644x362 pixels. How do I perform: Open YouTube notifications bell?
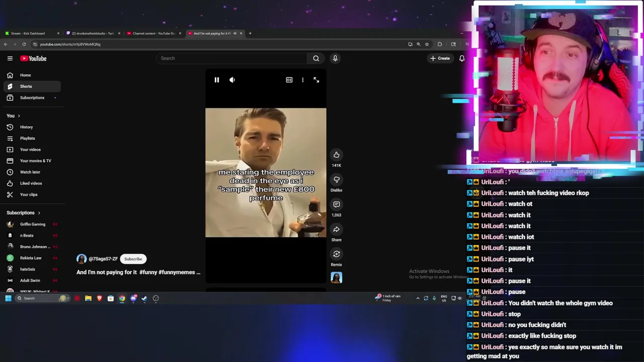pyautogui.click(x=461, y=58)
